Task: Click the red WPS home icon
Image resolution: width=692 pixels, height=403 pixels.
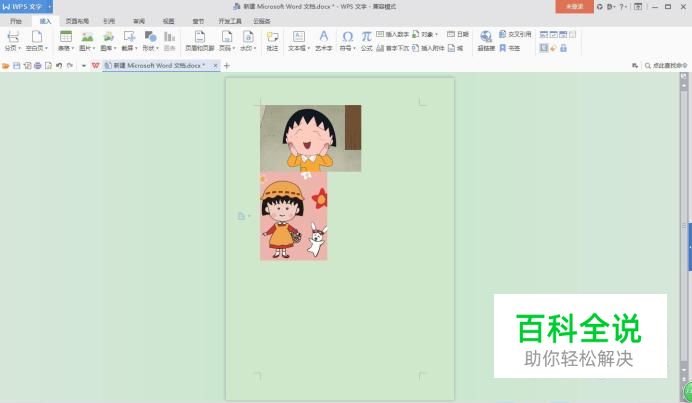Action: pos(95,66)
